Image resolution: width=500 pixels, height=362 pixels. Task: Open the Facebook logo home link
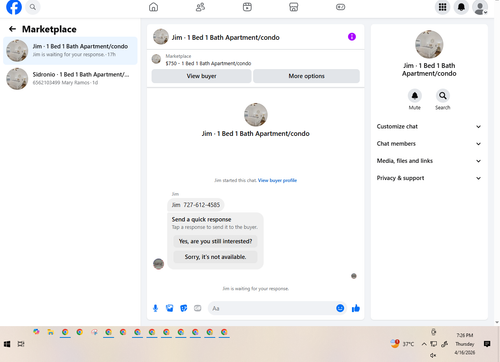tap(14, 7)
